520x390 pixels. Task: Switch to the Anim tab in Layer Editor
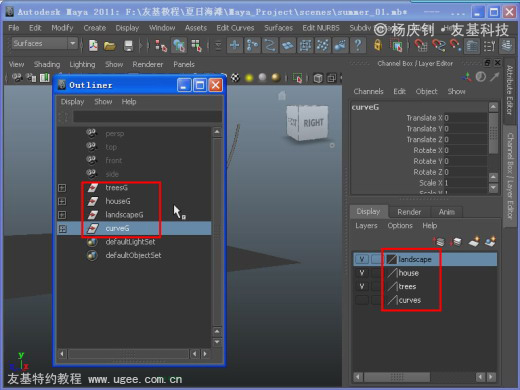[x=447, y=212]
